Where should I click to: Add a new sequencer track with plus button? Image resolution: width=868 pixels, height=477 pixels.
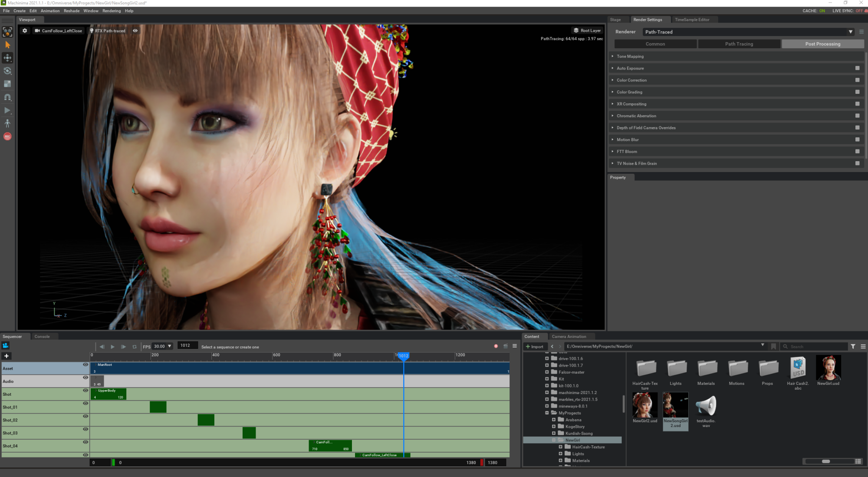(x=7, y=356)
